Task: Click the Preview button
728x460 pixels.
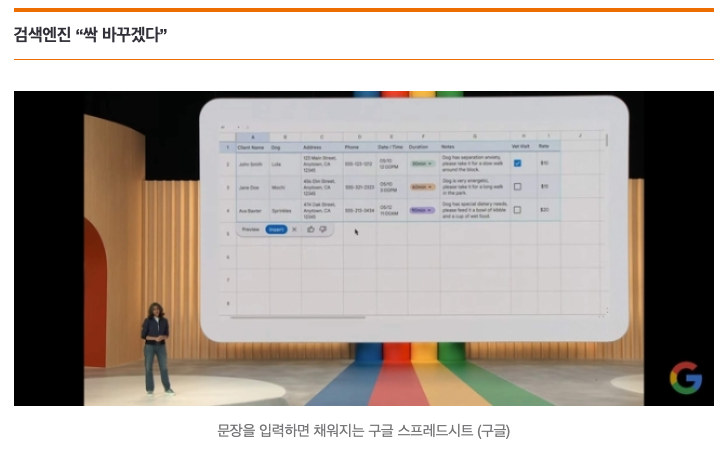Action: 250,229
